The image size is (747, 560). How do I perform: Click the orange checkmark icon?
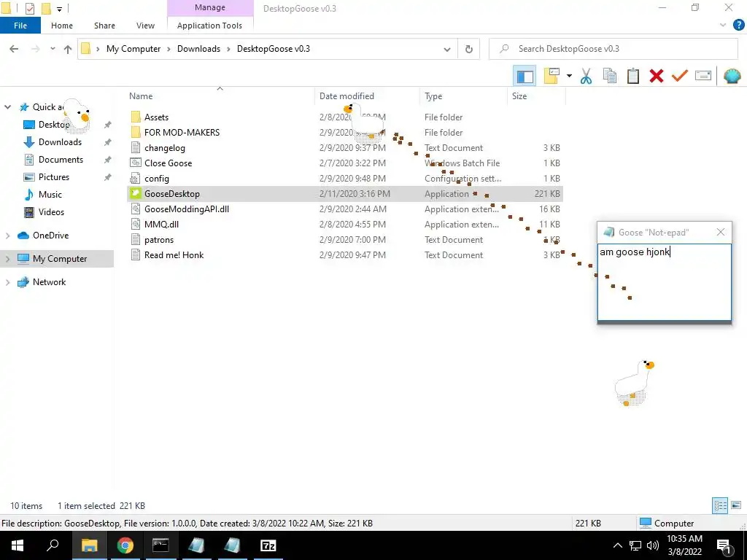(680, 76)
